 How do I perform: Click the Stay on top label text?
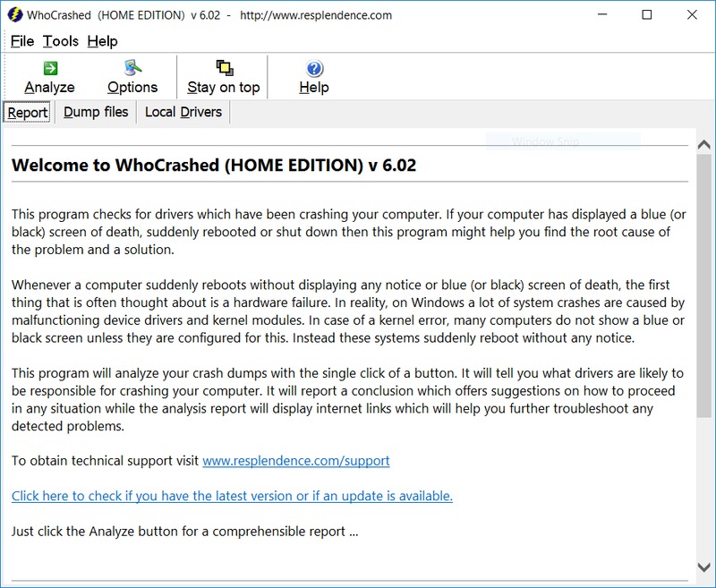[x=224, y=88]
